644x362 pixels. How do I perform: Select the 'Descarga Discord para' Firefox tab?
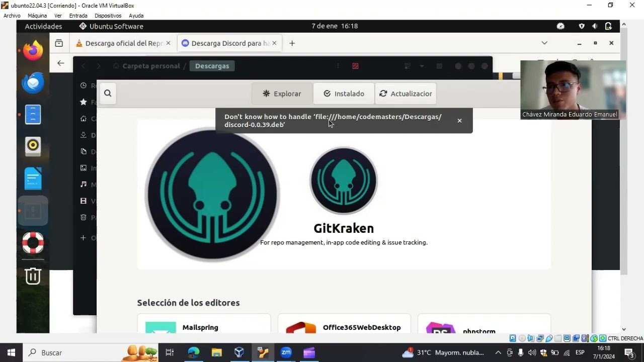tap(230, 43)
